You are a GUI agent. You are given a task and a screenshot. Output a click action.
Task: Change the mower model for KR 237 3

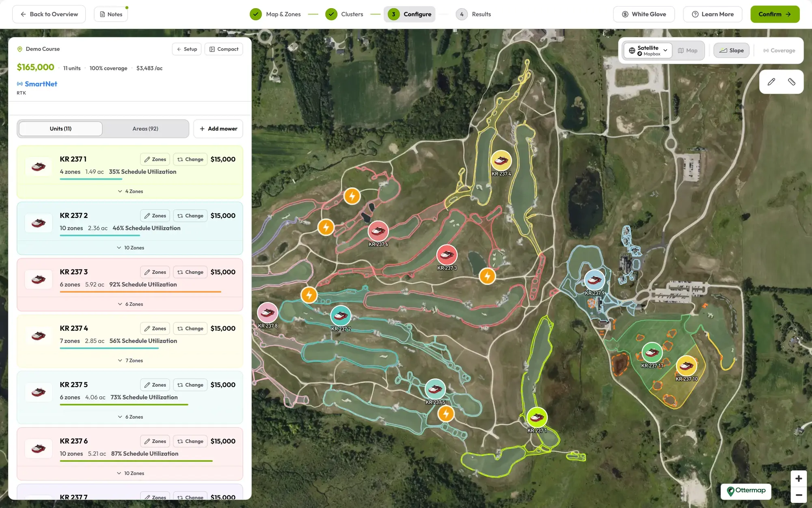(190, 272)
